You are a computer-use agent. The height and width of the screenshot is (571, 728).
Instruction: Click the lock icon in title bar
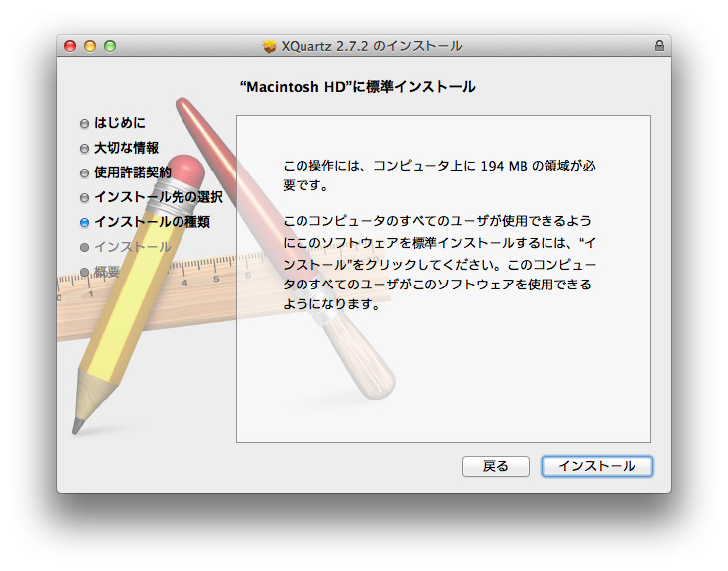[x=659, y=45]
